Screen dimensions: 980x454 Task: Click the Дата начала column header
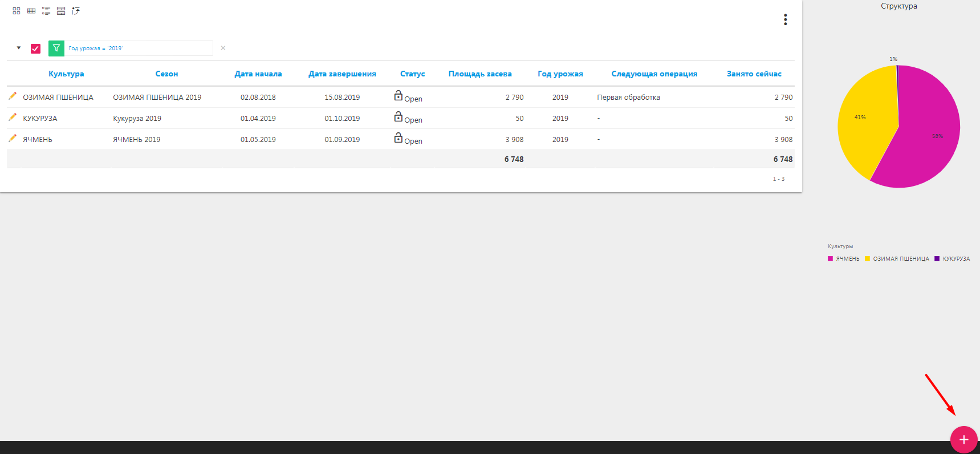(x=258, y=74)
